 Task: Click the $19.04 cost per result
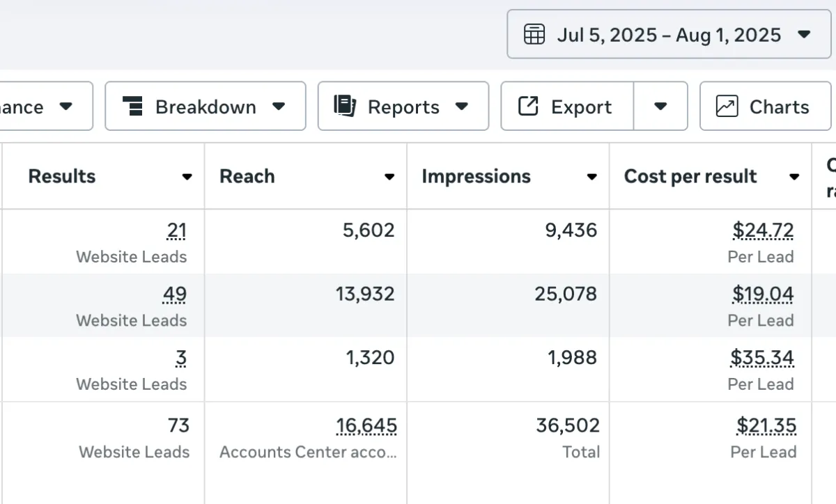(x=763, y=294)
